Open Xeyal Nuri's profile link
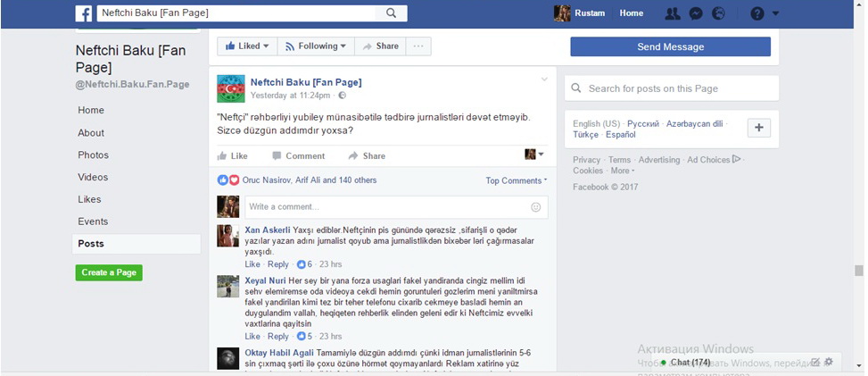Viewport: 868px width, 376px height. click(x=265, y=280)
